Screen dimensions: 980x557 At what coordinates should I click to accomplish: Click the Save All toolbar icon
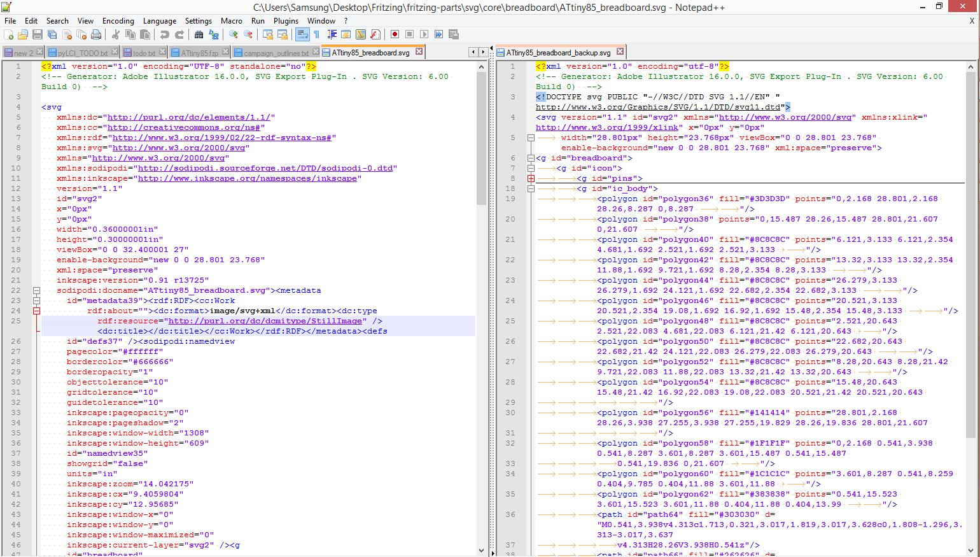[52, 34]
